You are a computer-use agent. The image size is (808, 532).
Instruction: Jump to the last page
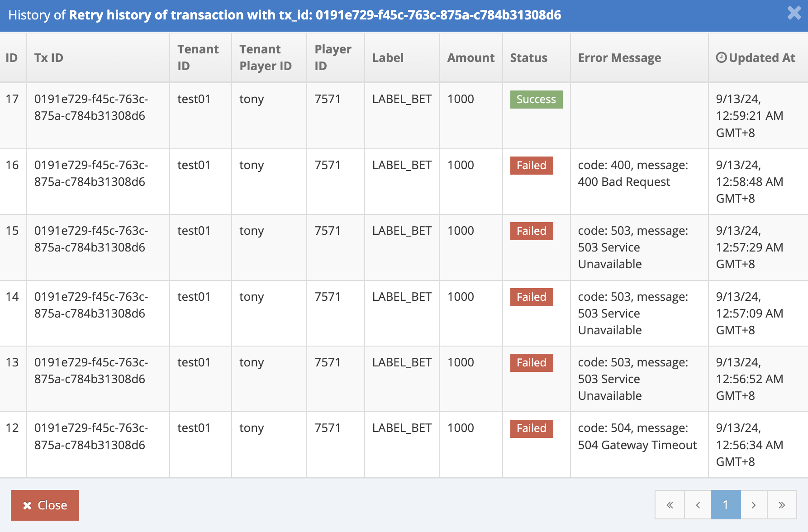[781, 505]
